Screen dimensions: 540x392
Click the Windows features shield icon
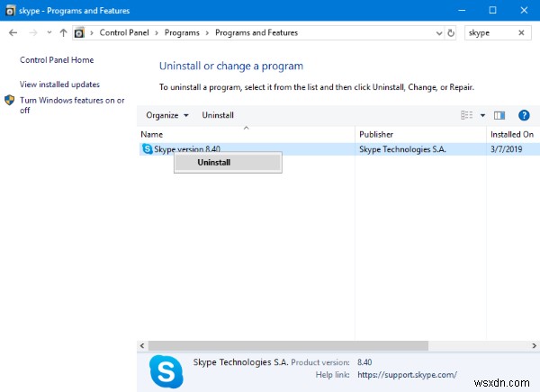tap(10, 100)
